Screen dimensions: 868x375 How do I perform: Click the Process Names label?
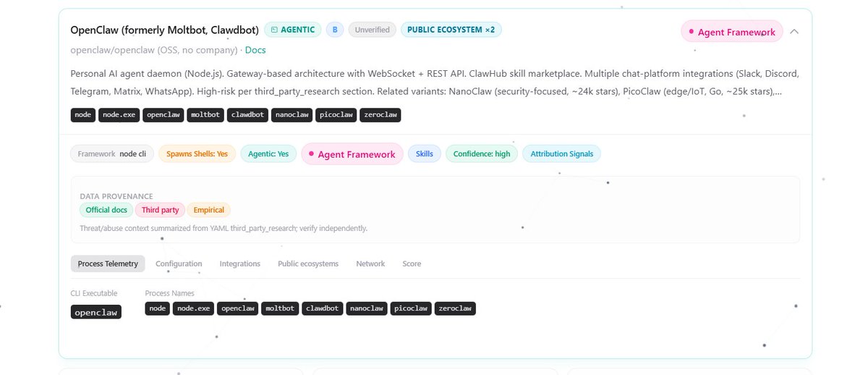169,293
